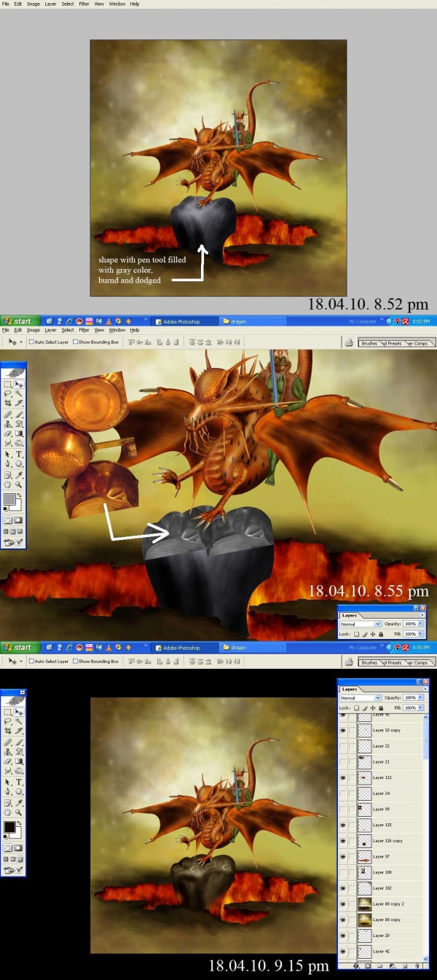Select Lasso tool in toolbox with gray foreground swatch
The width and height of the screenshot is (437, 980).
(x=7, y=393)
